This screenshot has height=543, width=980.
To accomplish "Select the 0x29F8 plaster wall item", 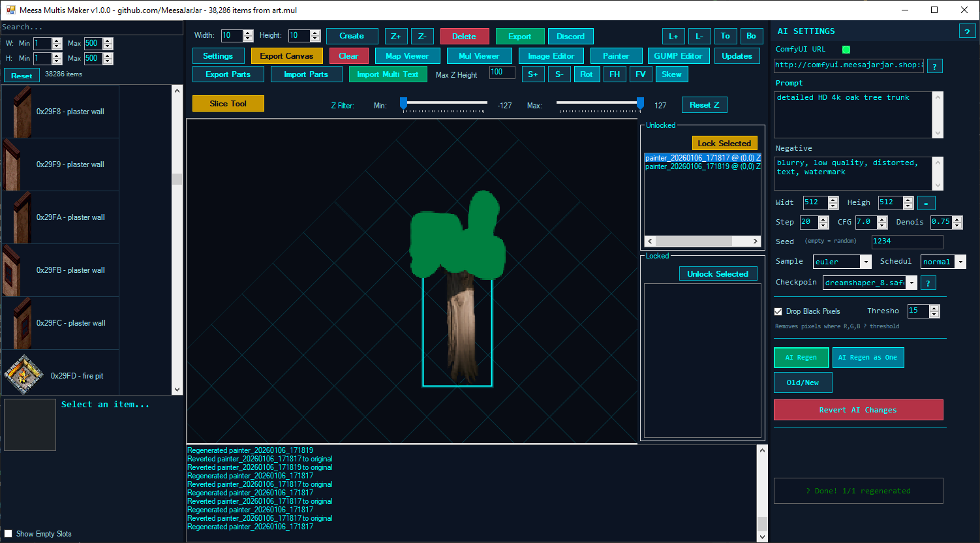I will click(60, 112).
